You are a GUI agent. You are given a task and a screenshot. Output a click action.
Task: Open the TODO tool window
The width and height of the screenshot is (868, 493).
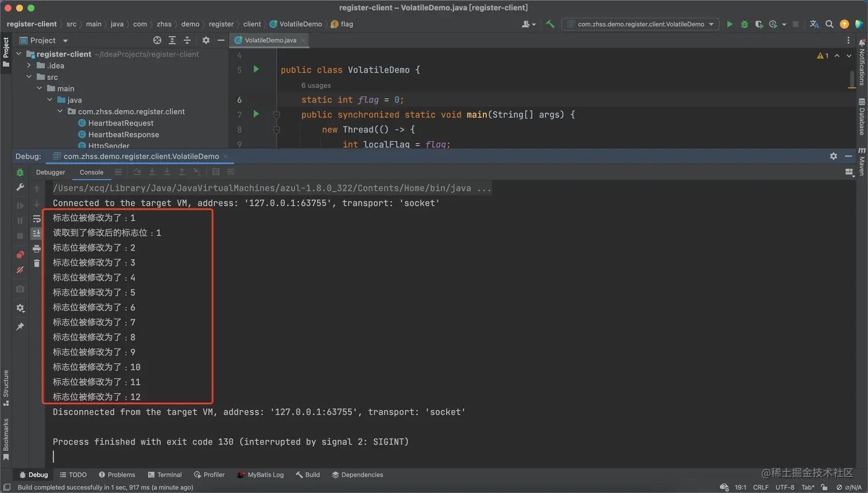73,475
